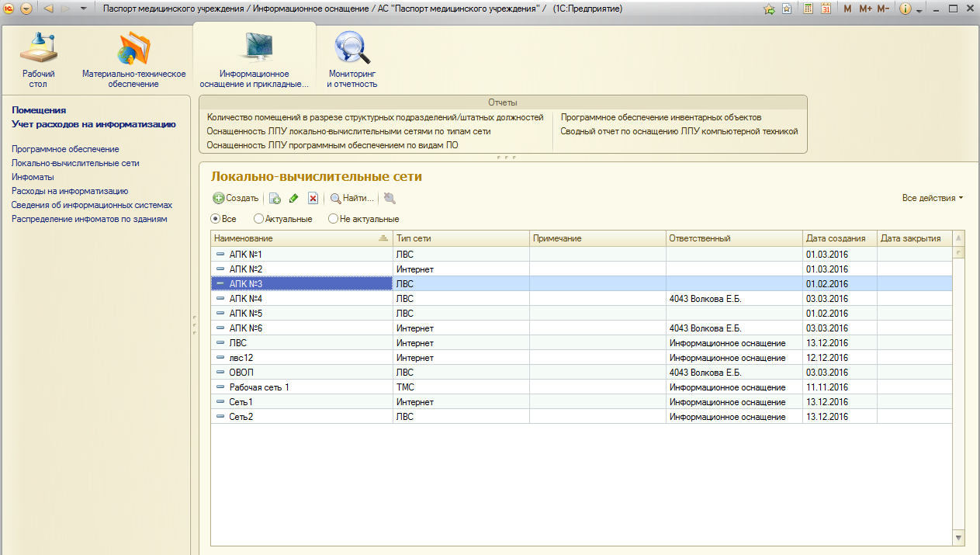Click the orange info help icon
This screenshot has height=555, width=980.
click(x=904, y=9)
